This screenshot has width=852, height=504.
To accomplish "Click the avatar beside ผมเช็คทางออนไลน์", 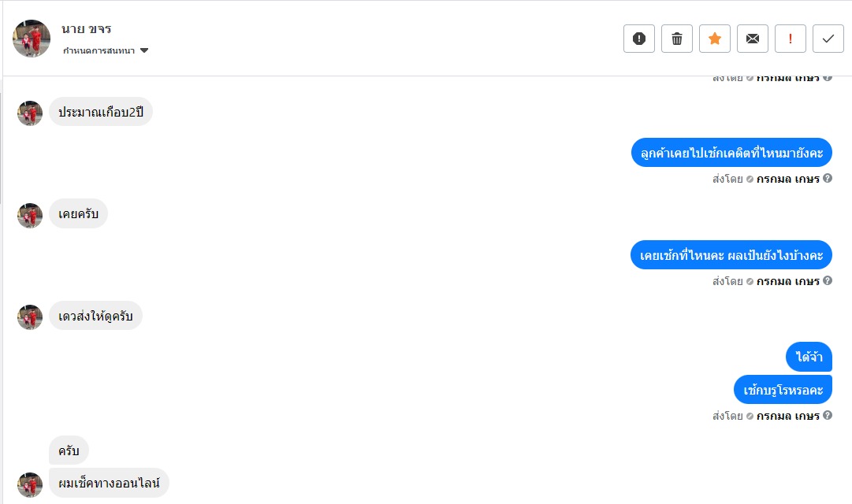I will (x=30, y=484).
